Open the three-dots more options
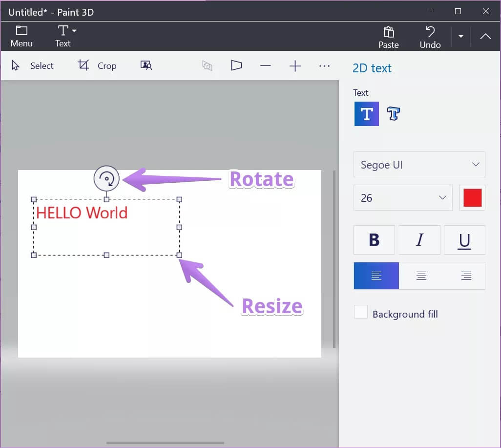Image resolution: width=501 pixels, height=448 pixels. (x=324, y=66)
